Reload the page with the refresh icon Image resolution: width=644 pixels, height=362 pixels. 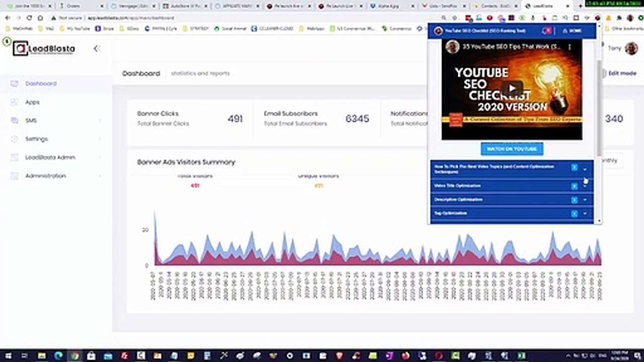[29, 18]
